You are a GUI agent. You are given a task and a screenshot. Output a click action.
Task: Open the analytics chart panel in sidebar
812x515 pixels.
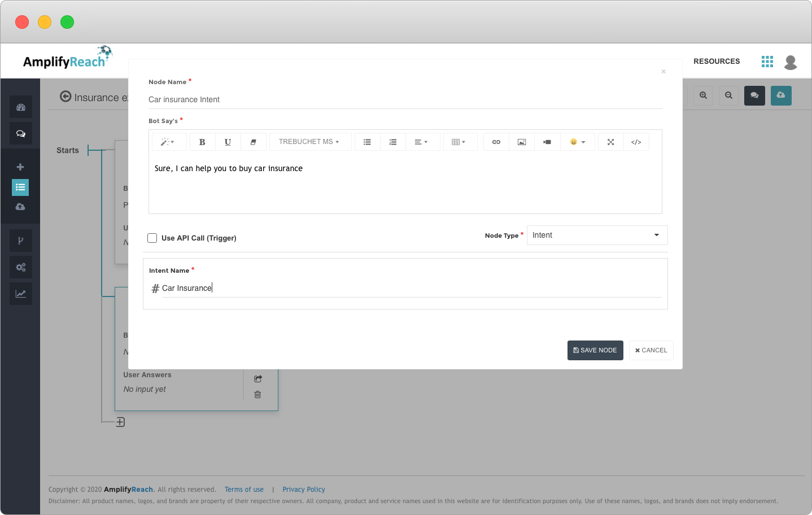[x=21, y=293]
